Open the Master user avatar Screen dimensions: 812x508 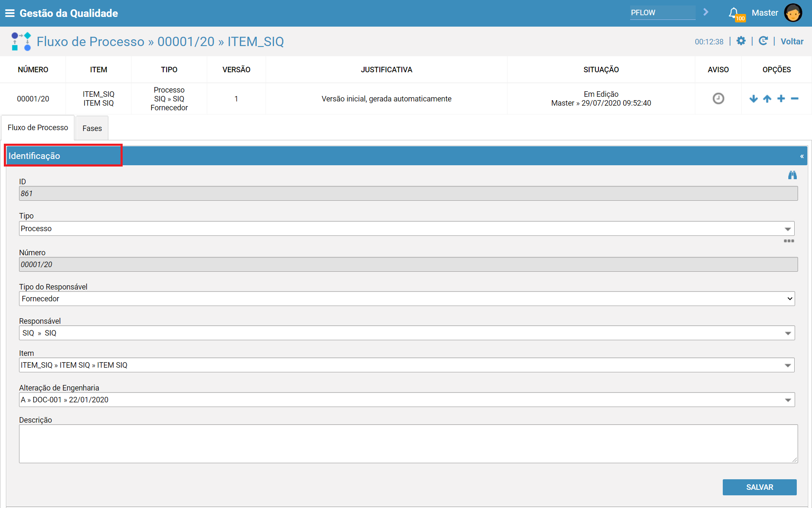[793, 13]
